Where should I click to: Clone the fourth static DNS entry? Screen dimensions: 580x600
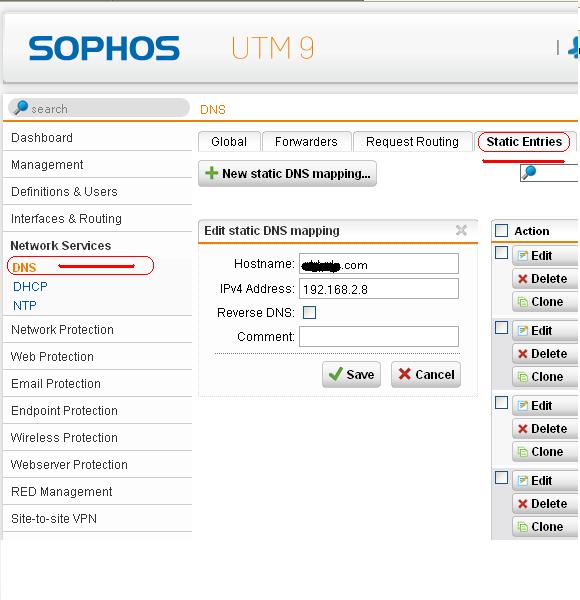545,527
